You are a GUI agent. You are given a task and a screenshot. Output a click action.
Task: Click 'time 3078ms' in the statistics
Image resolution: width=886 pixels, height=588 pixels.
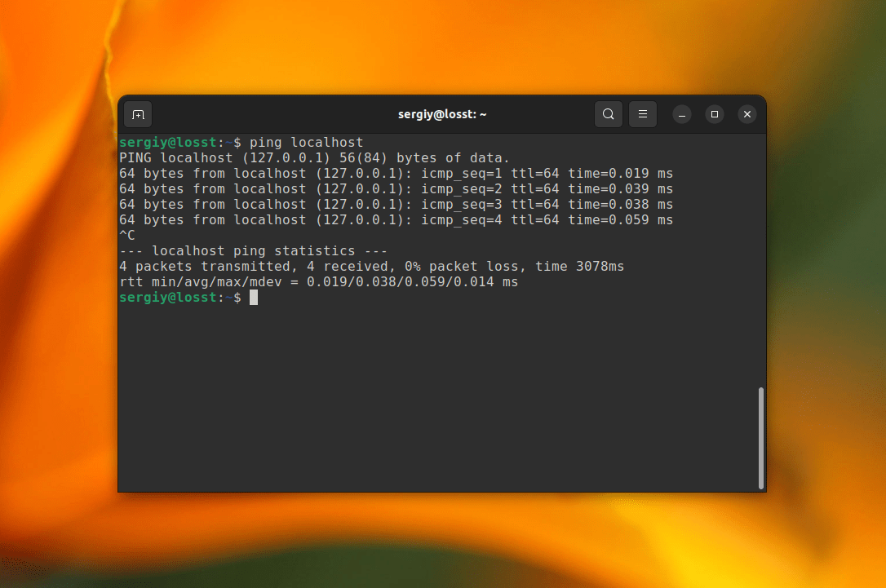tap(580, 266)
